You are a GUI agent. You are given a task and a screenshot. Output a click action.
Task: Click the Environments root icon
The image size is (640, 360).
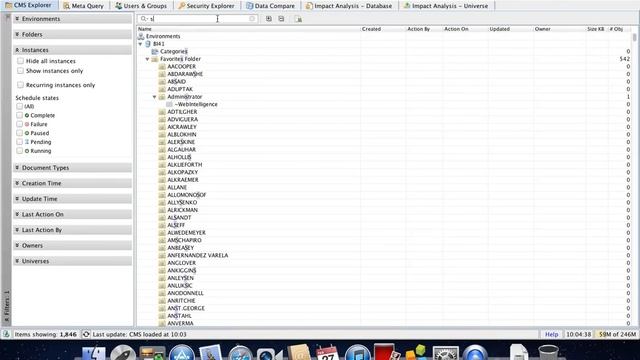pos(141,36)
